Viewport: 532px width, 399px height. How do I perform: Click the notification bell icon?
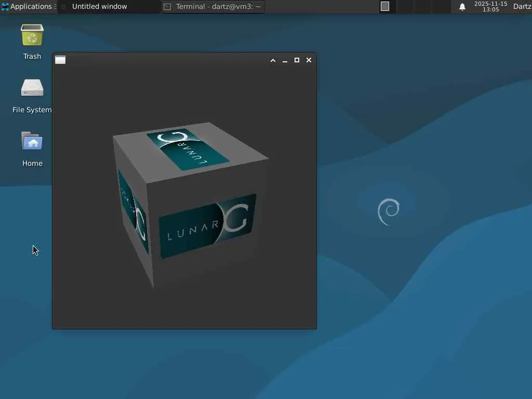(x=462, y=7)
